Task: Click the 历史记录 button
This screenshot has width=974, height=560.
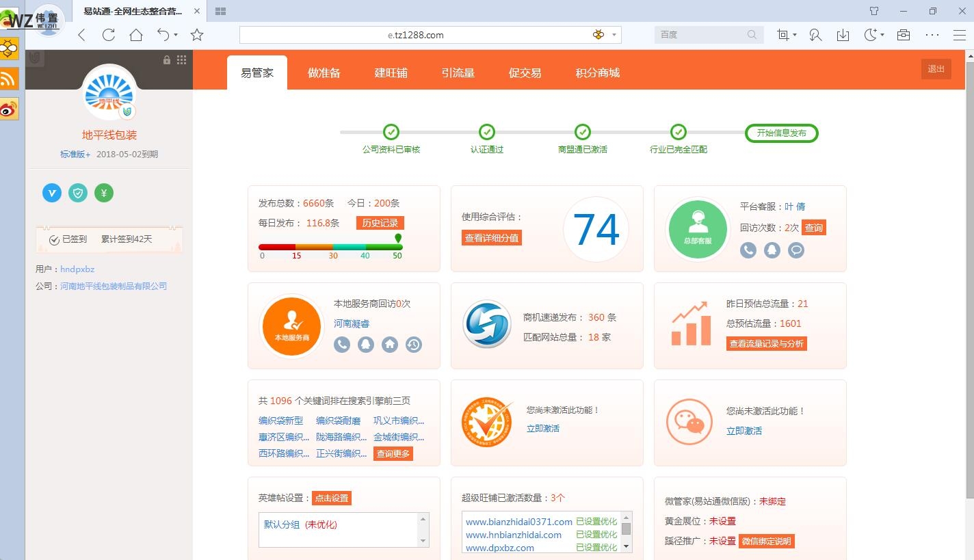Action: pos(380,223)
